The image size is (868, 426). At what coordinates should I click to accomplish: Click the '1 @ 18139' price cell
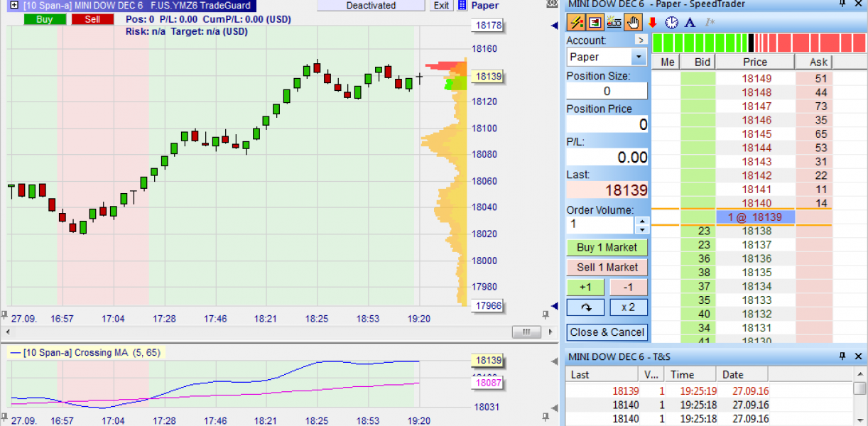click(x=756, y=217)
